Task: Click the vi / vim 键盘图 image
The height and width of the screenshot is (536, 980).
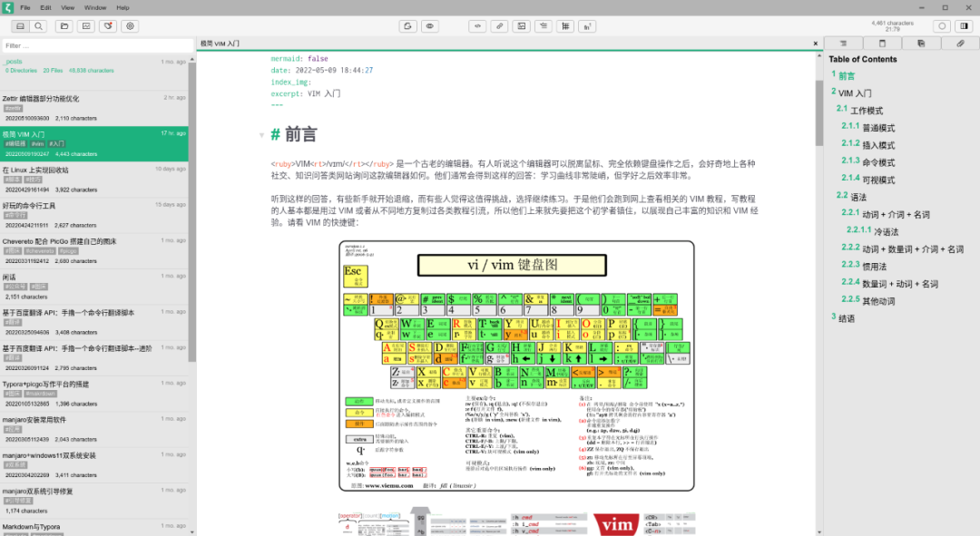Action: click(x=516, y=366)
